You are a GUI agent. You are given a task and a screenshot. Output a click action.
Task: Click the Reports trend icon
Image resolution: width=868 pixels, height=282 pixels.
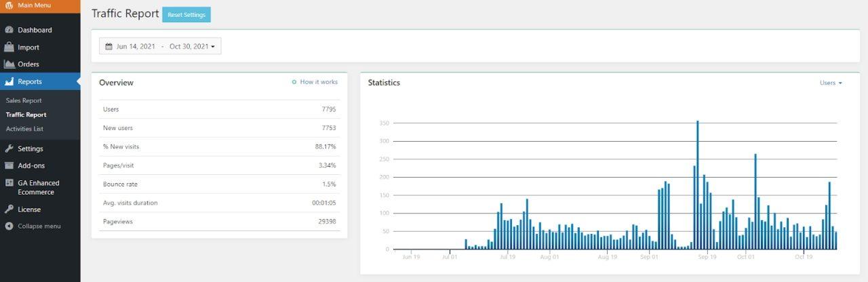pyautogui.click(x=9, y=81)
